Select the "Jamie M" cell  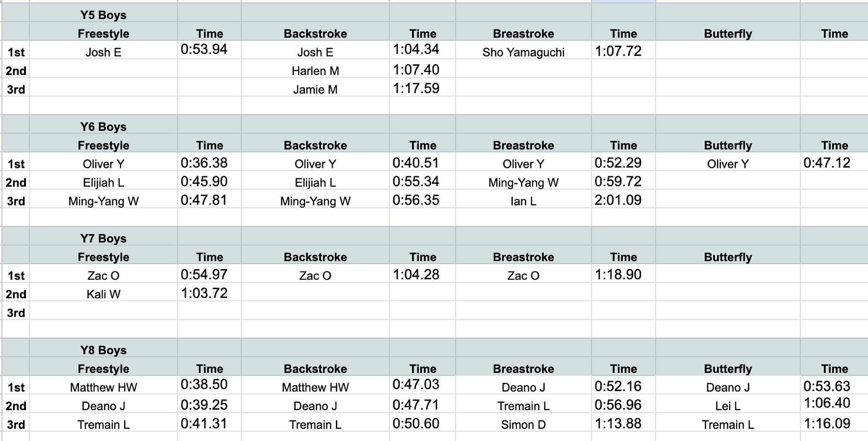point(315,89)
